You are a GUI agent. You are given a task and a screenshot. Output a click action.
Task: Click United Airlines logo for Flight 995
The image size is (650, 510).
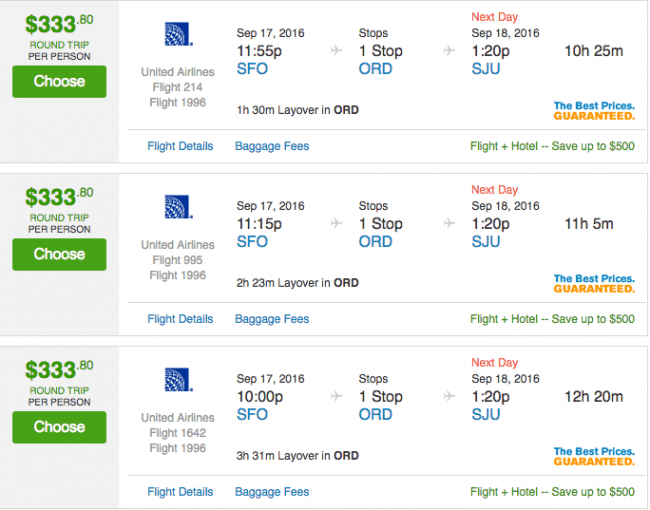click(x=179, y=206)
